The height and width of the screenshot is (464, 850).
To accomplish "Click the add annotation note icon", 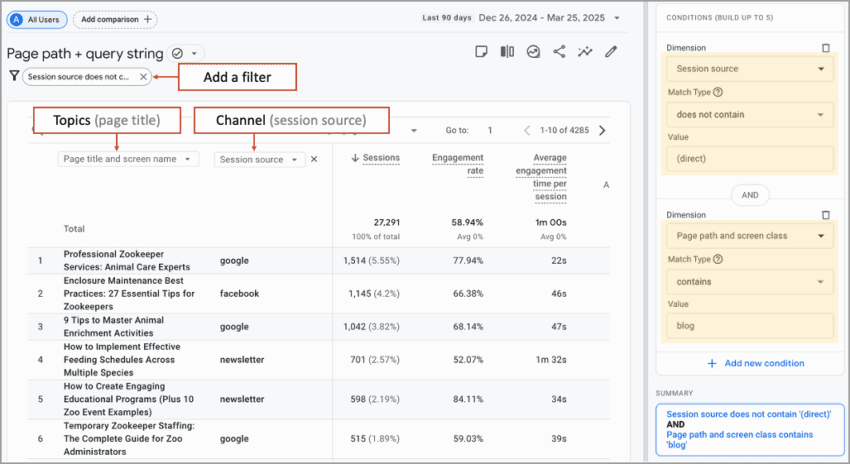I will click(x=481, y=51).
